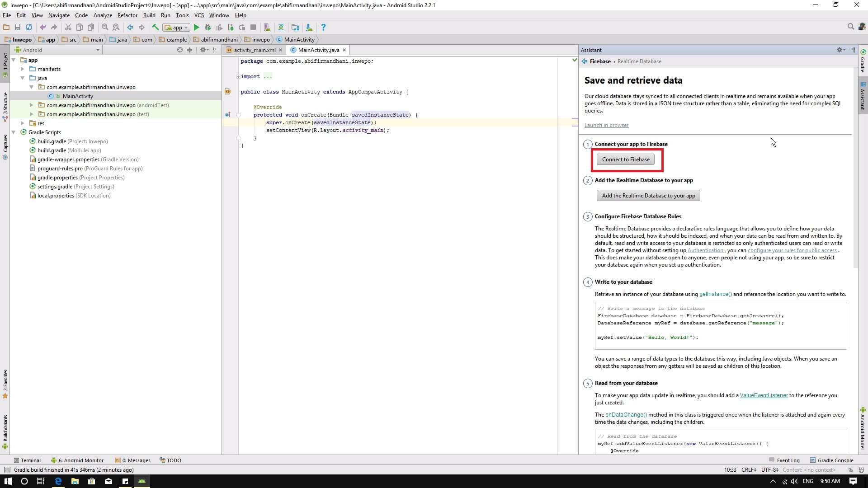
Task: Click Make Project hammer icon
Action: click(x=155, y=28)
